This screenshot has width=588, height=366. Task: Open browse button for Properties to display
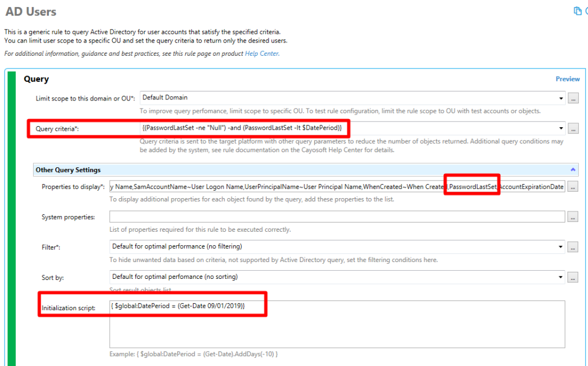tap(573, 186)
